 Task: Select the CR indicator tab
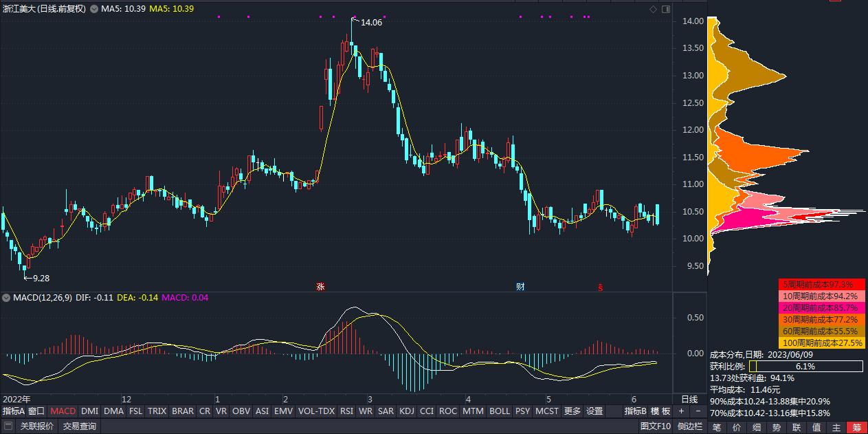click(204, 411)
